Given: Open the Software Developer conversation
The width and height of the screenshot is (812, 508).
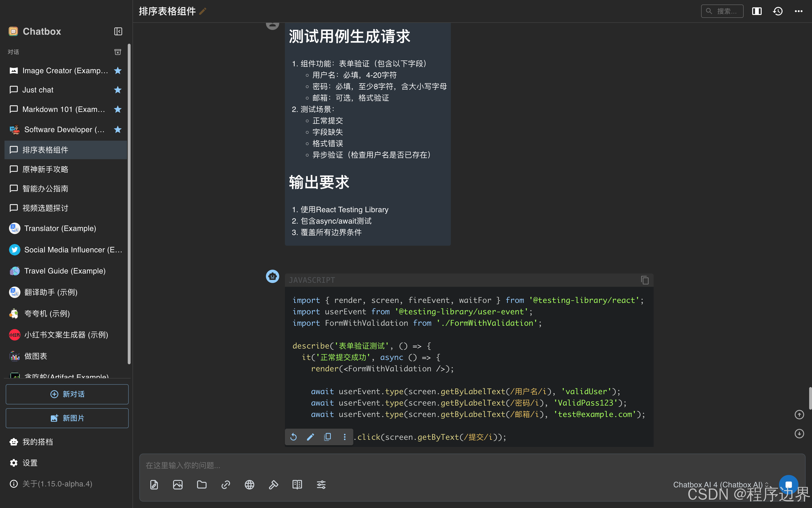Looking at the screenshot, I should point(66,129).
